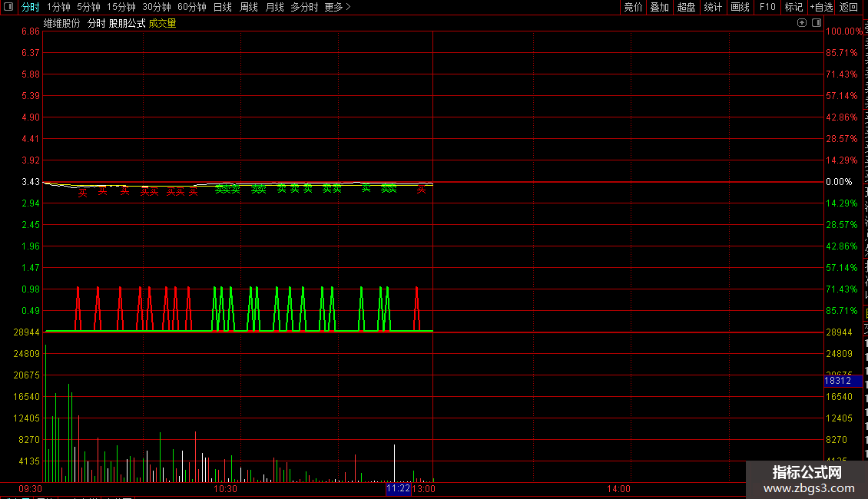Screen dimensions: 868x499
Task: Click the 11:22 time marker
Action: click(399, 488)
